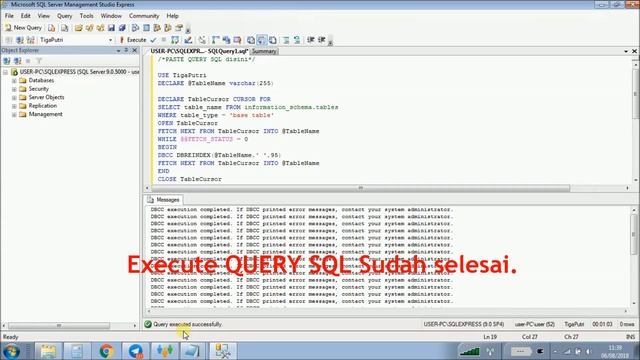The image size is (640, 360).
Task: Click the Increase Indent icon
Action: point(322,40)
